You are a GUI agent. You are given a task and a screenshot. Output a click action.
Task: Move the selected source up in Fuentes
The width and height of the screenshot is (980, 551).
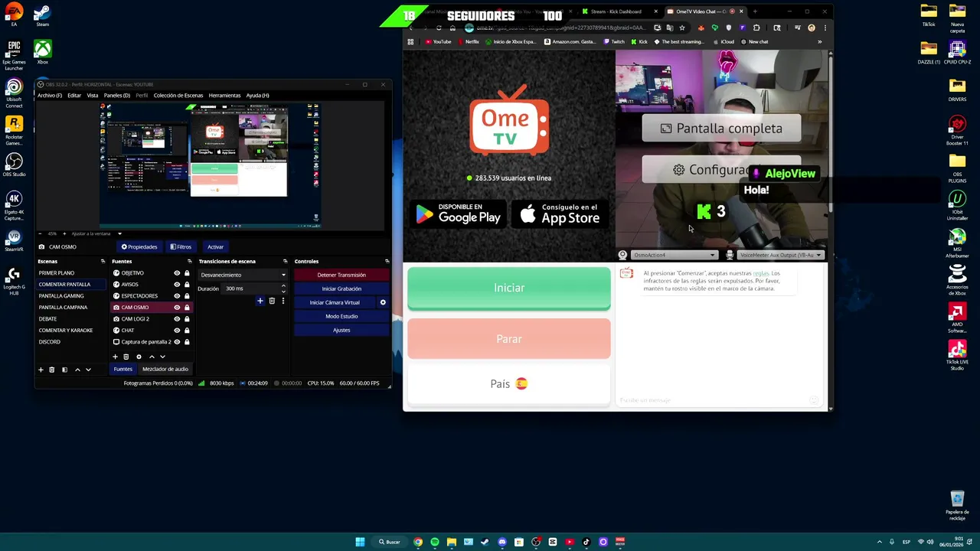[x=152, y=357]
